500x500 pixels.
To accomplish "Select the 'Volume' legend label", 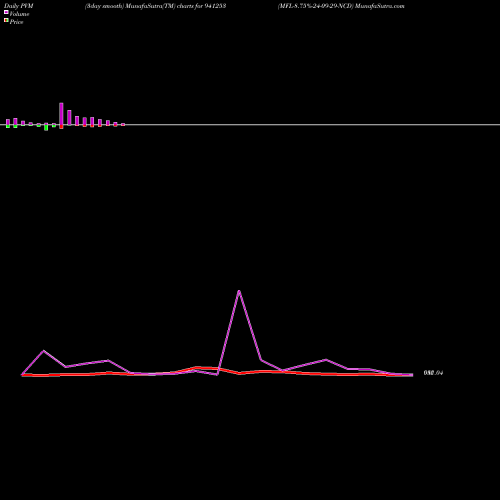I will 19,14.
